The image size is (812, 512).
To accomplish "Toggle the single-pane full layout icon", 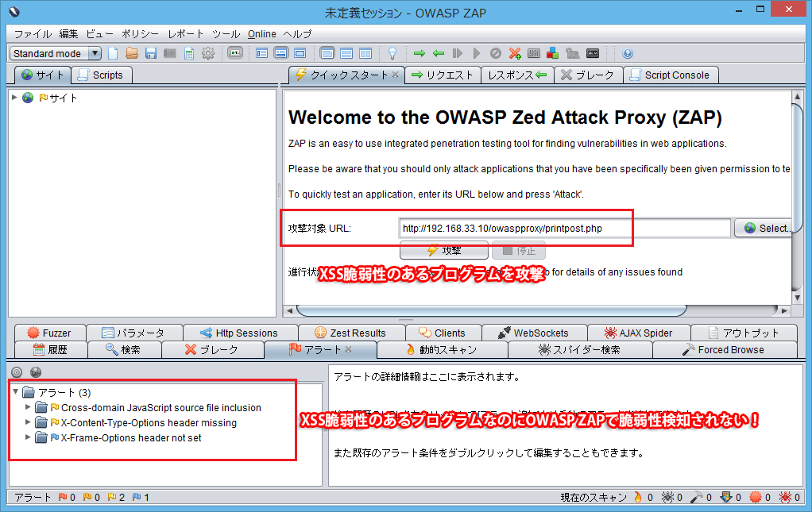I will [300, 53].
